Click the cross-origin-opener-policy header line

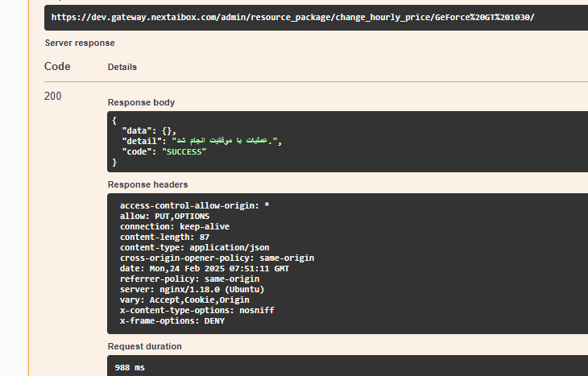(217, 258)
